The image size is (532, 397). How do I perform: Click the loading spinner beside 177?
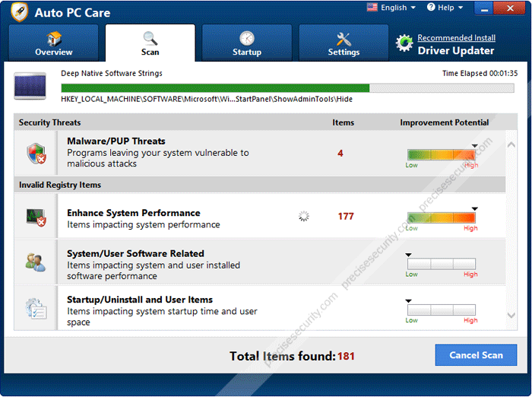tap(304, 216)
